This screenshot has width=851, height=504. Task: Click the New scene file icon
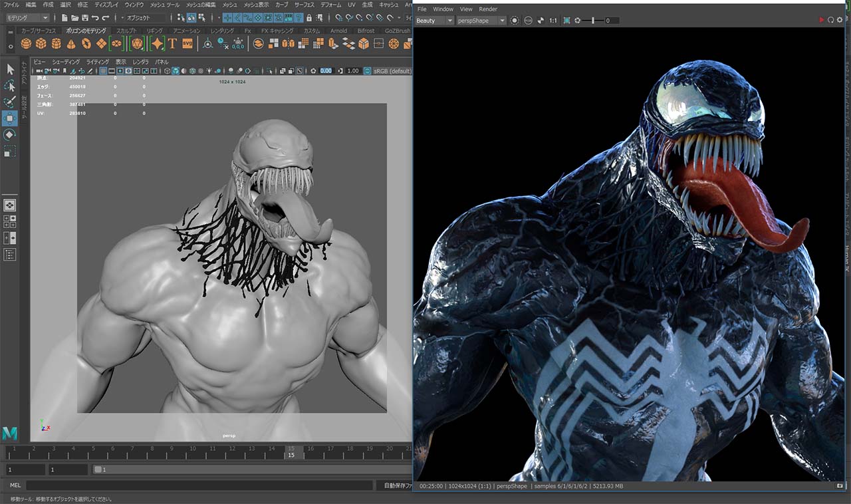click(65, 17)
